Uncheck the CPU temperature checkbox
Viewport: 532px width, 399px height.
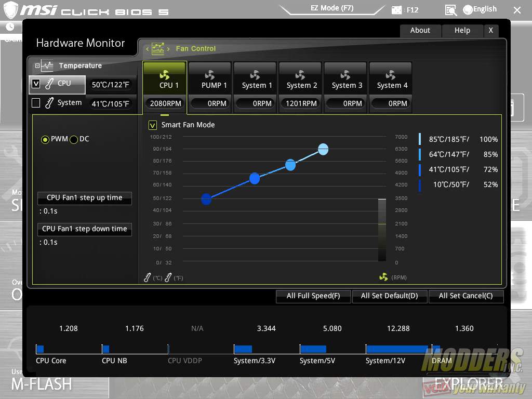pos(36,84)
